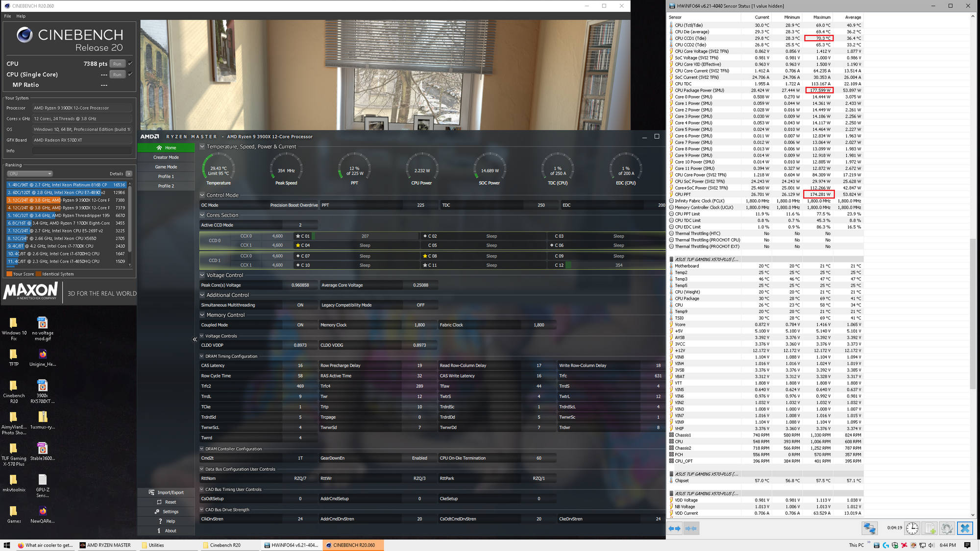Collapse the DRAM Timing Configuration section
The image size is (980, 551).
click(201, 357)
